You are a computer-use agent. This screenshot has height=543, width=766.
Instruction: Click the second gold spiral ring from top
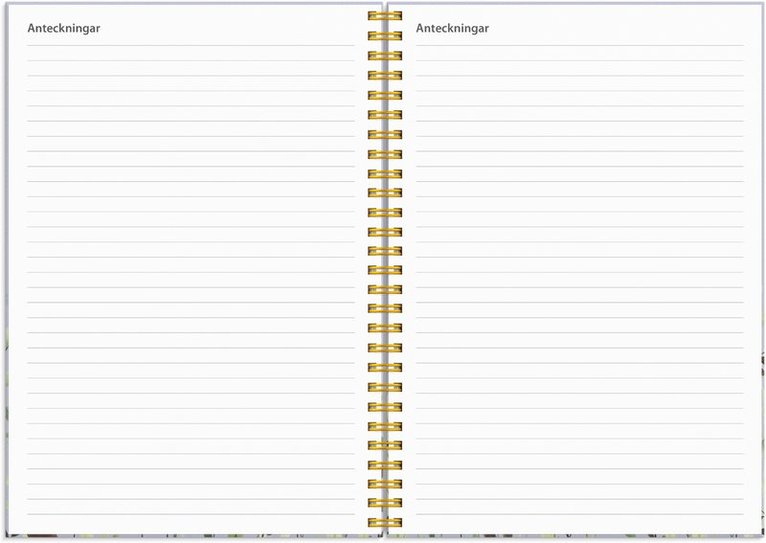tap(384, 36)
